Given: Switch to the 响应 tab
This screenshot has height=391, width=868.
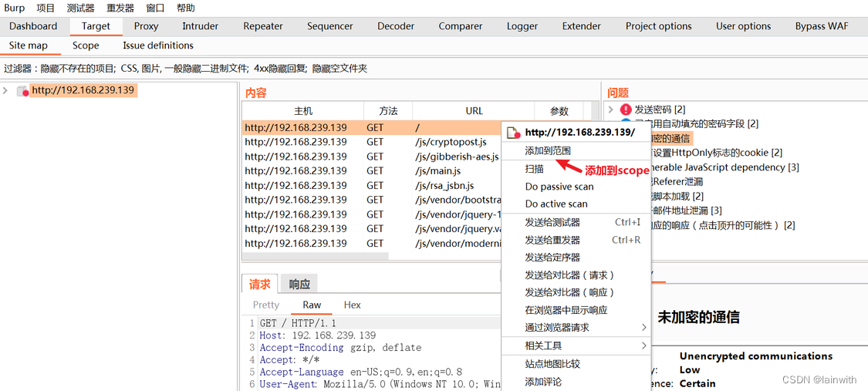Looking at the screenshot, I should pos(299,285).
